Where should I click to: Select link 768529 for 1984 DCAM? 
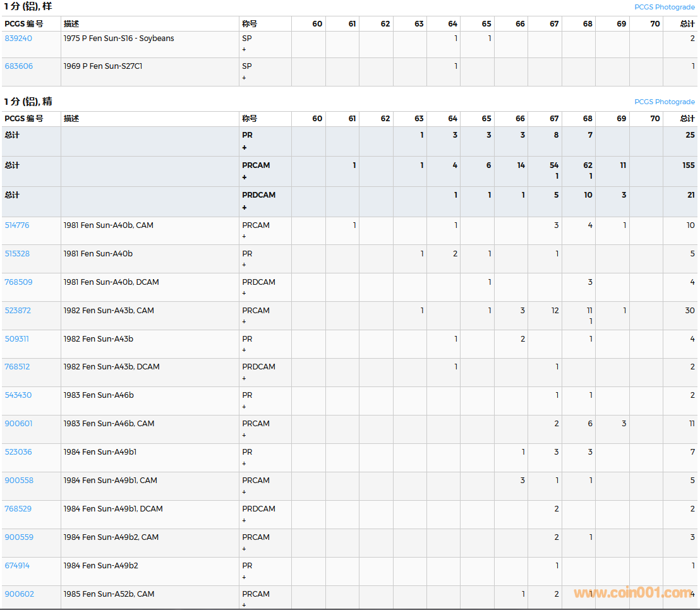coord(18,509)
